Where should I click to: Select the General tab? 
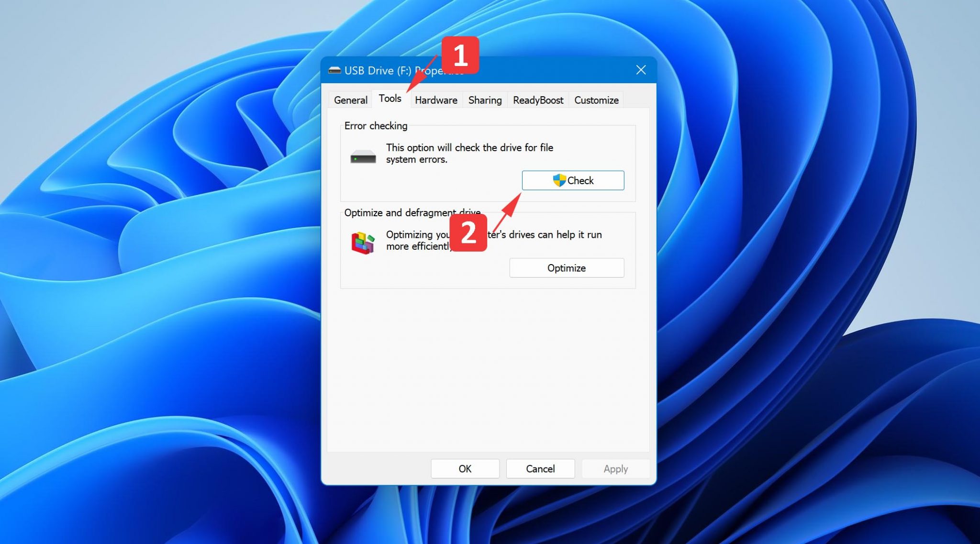click(x=350, y=100)
